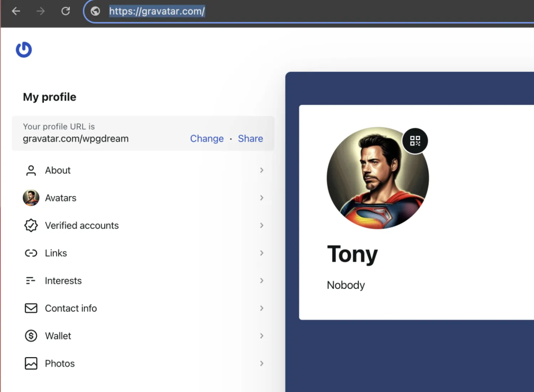Image resolution: width=534 pixels, height=392 pixels.
Task: Click the address bar URL field
Action: pyautogui.click(x=309, y=11)
